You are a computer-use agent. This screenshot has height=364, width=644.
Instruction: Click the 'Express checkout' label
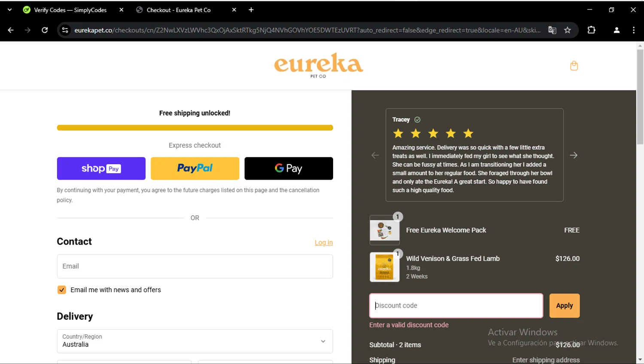[195, 145]
